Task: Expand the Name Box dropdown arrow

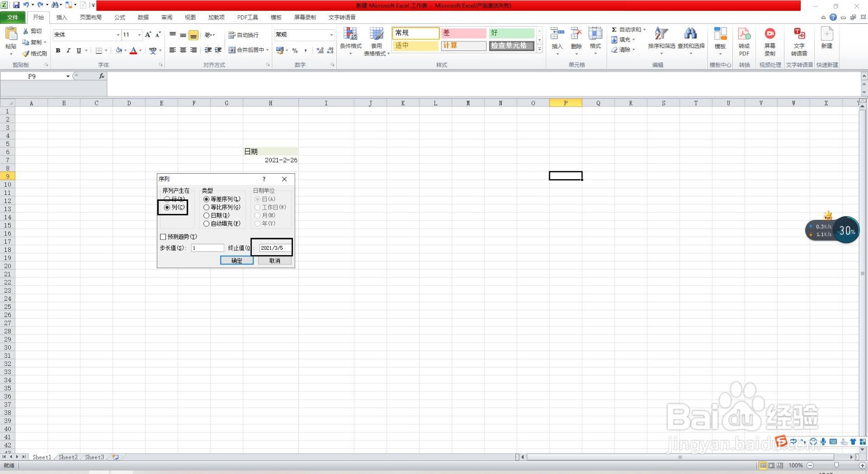Action: (68, 77)
